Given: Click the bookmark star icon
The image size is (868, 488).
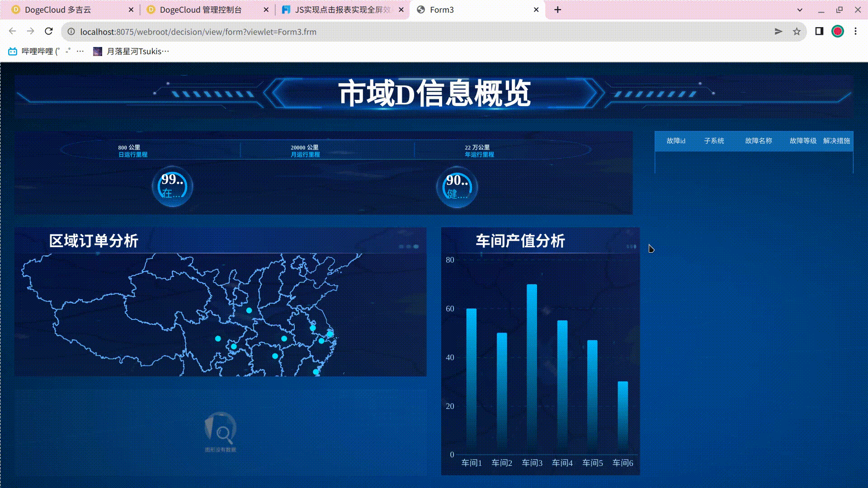Looking at the screenshot, I should [x=797, y=32].
